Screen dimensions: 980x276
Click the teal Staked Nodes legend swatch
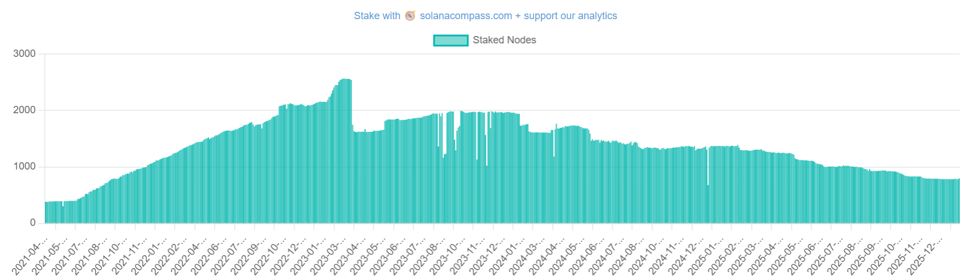point(450,40)
